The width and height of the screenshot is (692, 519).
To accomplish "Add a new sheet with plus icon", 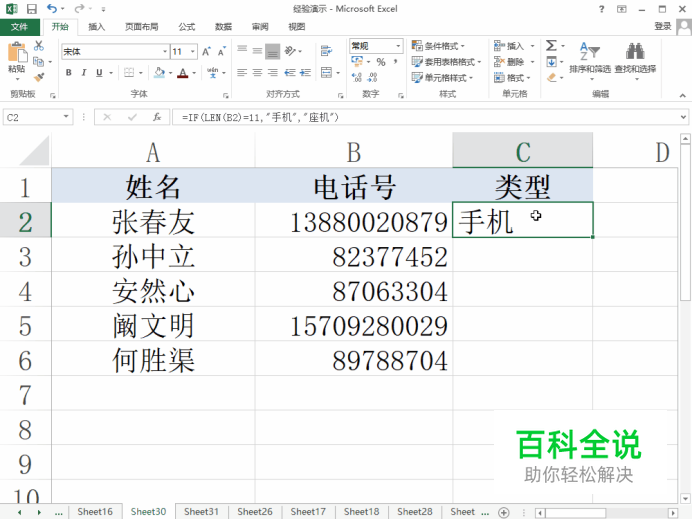I will [504, 512].
